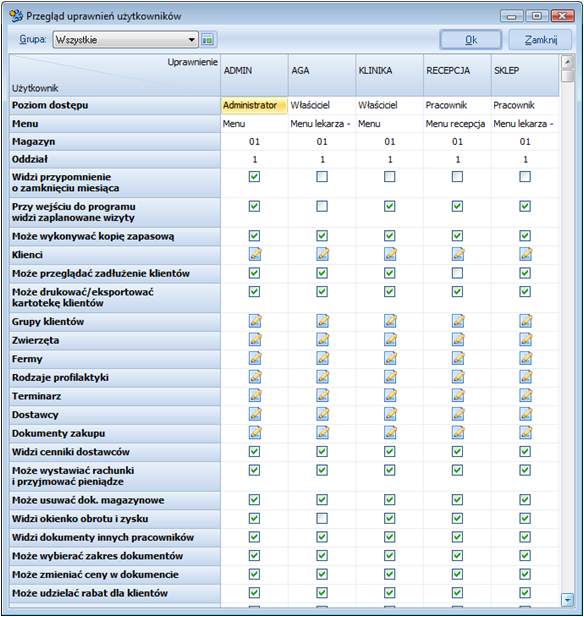Viewport: 584px width, 617px height.
Task: Click the Zamknij button
Action: (x=540, y=40)
